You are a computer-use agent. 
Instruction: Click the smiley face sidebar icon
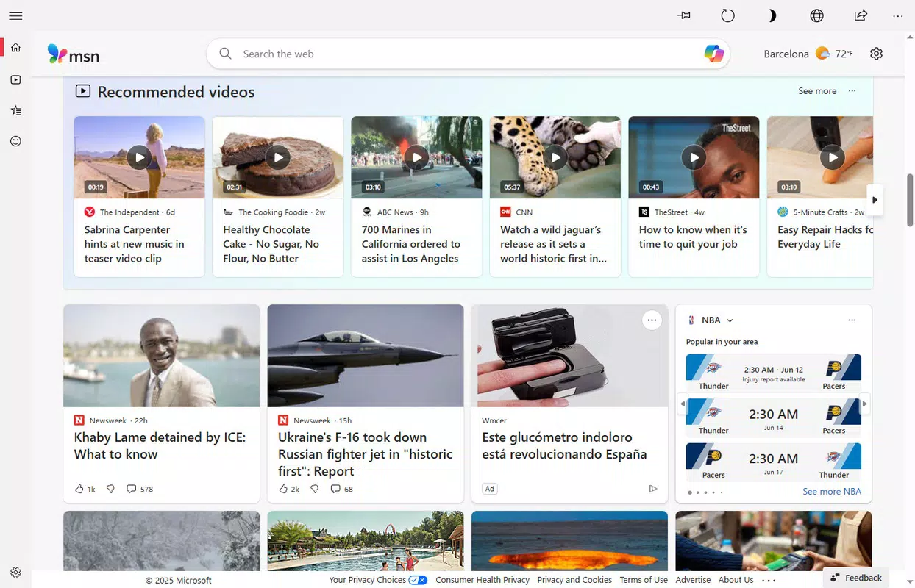(15, 141)
